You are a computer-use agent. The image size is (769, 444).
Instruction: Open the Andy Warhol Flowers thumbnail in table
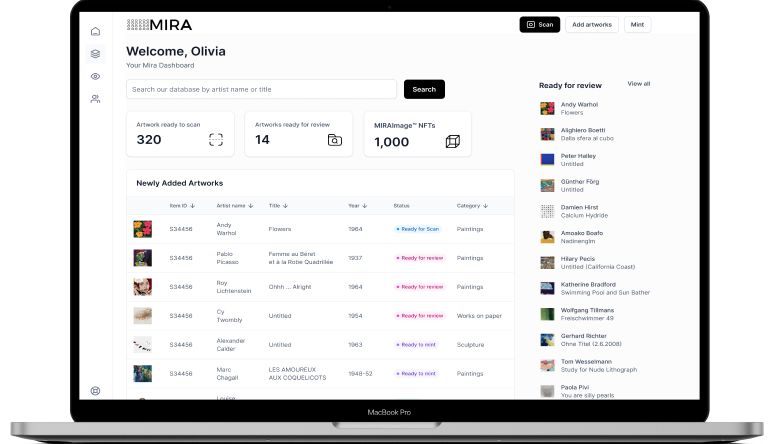[143, 229]
